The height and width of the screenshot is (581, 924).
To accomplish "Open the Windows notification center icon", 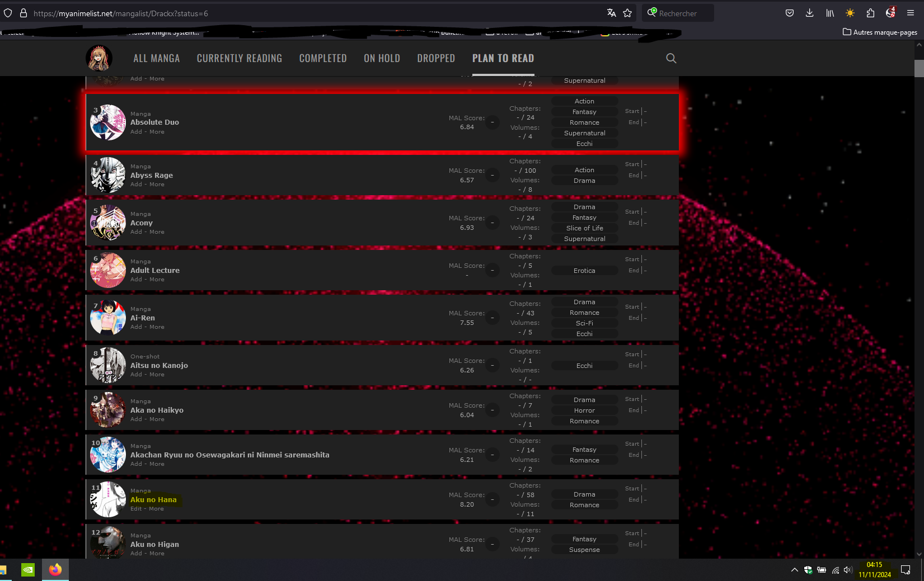I will (906, 570).
